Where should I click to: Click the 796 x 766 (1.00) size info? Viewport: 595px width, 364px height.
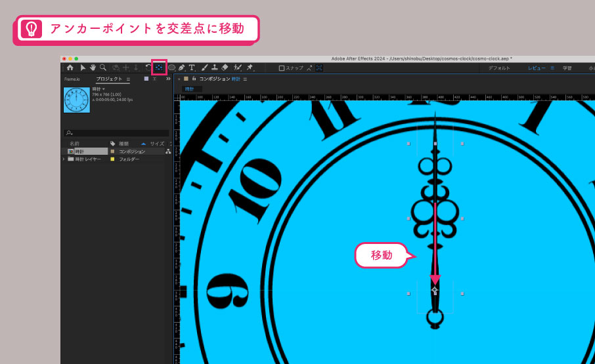click(x=106, y=94)
